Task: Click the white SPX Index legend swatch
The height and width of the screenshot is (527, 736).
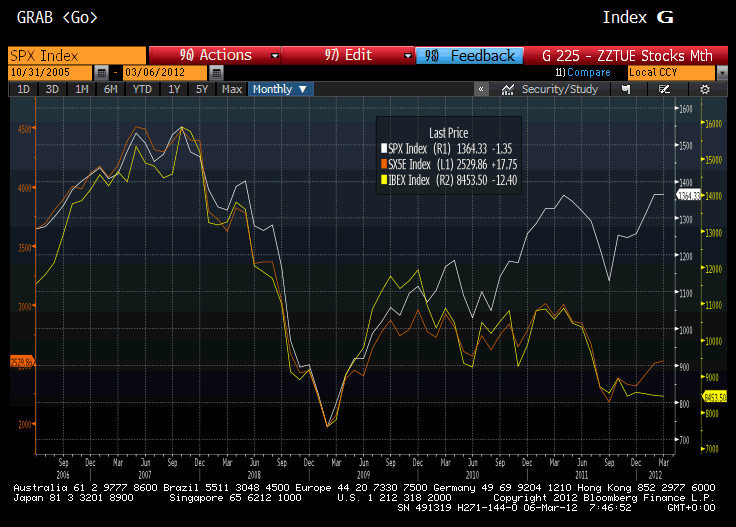Action: pyautogui.click(x=384, y=149)
